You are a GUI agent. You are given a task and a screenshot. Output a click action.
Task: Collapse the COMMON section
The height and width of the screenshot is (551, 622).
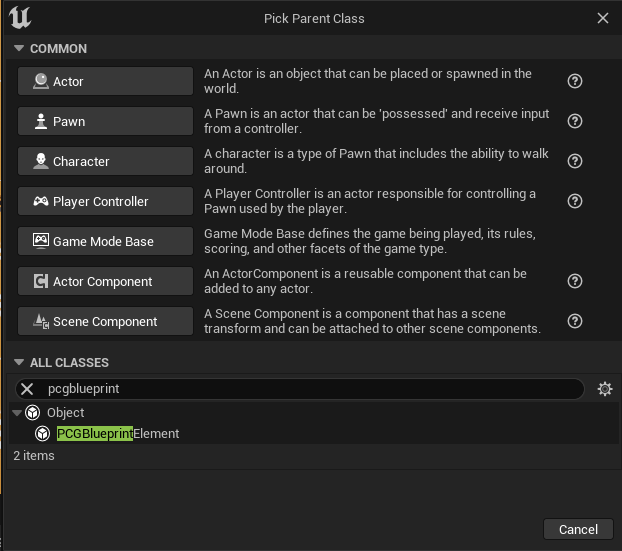coord(19,48)
